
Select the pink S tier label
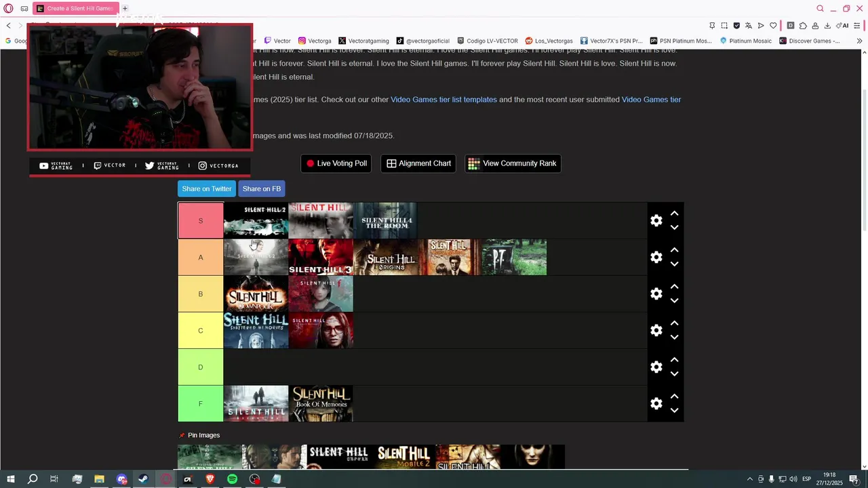[x=201, y=221]
